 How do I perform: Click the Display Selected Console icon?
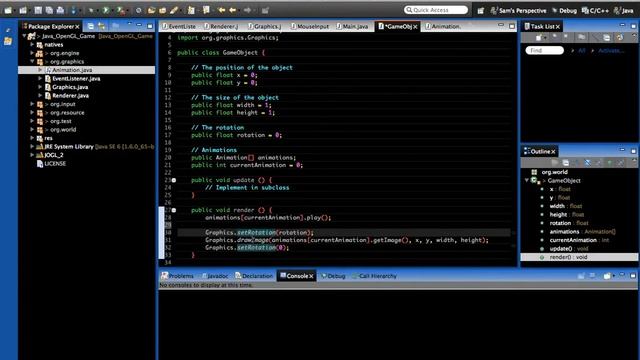click(x=592, y=276)
